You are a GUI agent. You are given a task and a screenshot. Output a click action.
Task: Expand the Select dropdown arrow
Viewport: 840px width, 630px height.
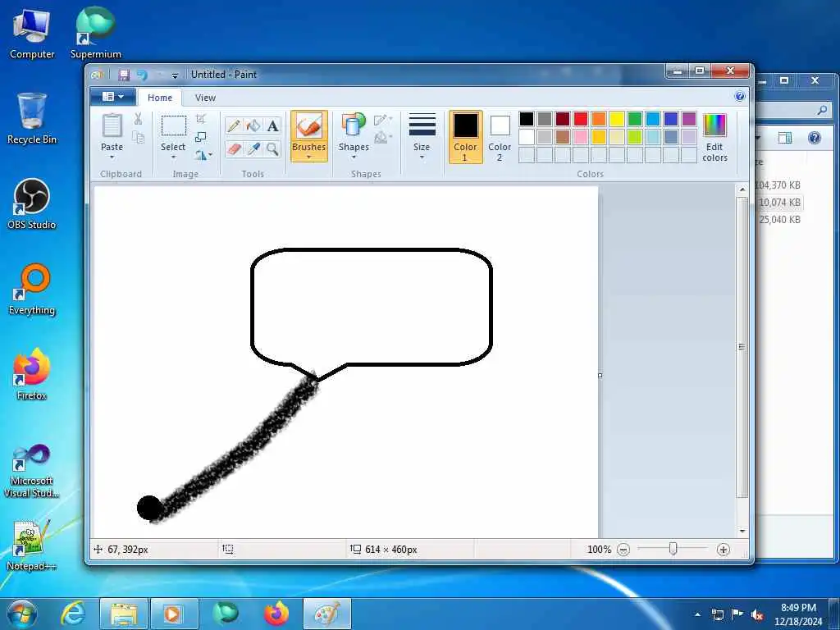(173, 157)
